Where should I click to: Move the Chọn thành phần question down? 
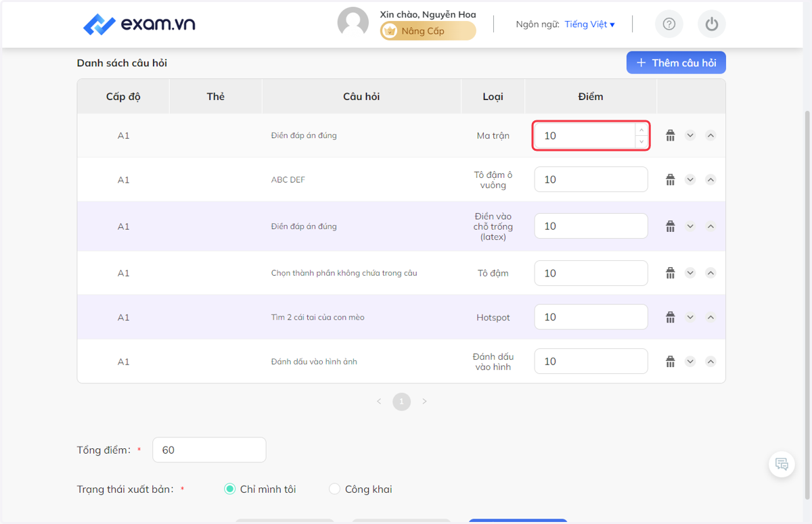tap(690, 272)
